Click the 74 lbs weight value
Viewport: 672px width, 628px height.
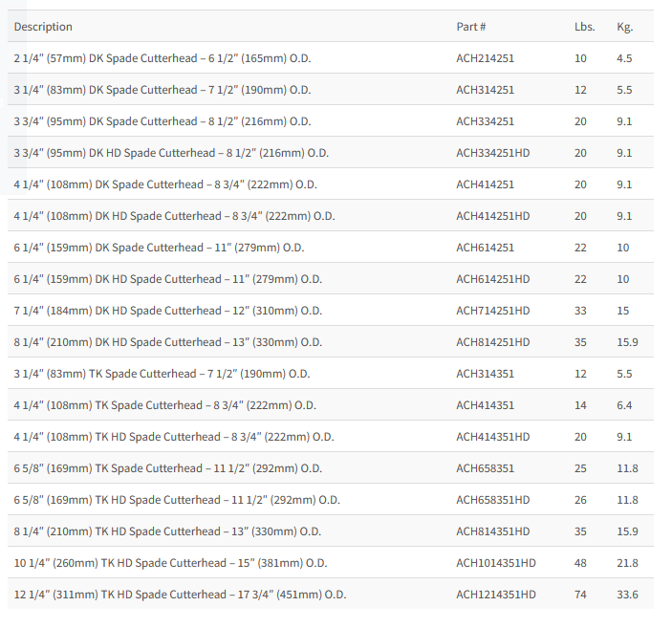coord(580,595)
